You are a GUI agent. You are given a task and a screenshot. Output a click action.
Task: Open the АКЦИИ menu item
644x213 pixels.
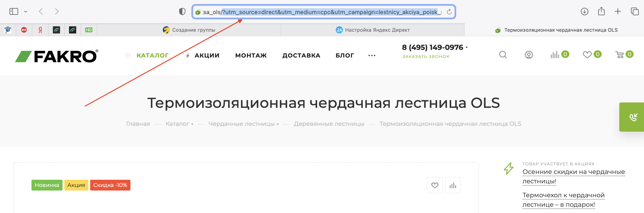[x=207, y=55]
